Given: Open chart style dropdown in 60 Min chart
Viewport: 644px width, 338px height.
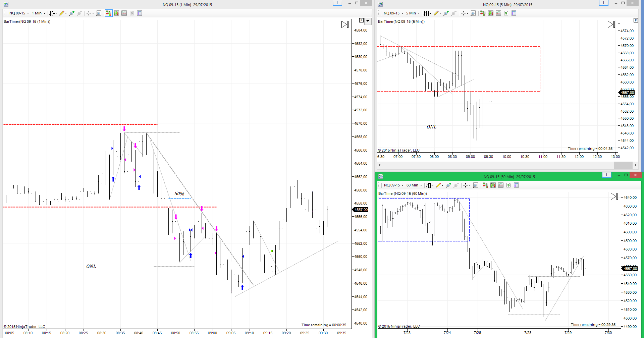Looking at the screenshot, I should pos(430,185).
